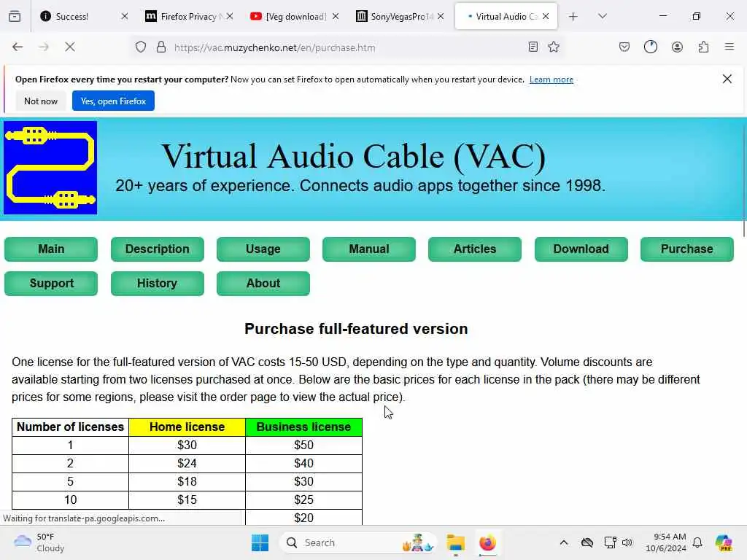This screenshot has height=560, width=747.
Task: Open the clock and date flyout
Action: 666,542
